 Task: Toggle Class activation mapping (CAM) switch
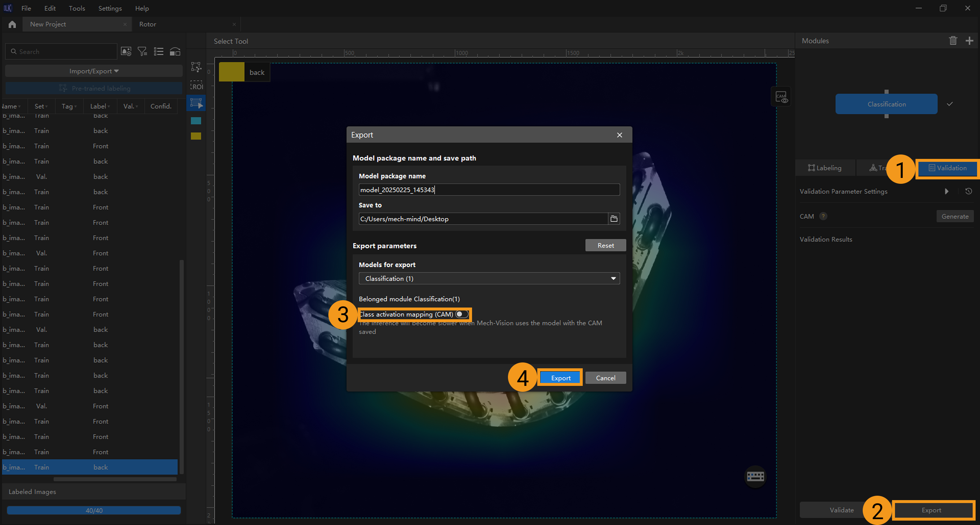pos(461,314)
